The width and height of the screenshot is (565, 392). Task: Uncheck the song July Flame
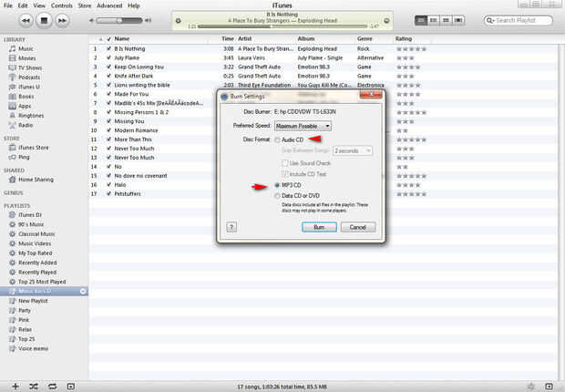[x=108, y=57]
